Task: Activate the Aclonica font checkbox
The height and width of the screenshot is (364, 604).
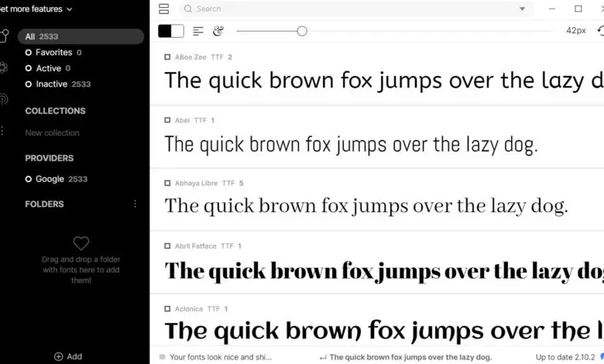Action: click(167, 309)
